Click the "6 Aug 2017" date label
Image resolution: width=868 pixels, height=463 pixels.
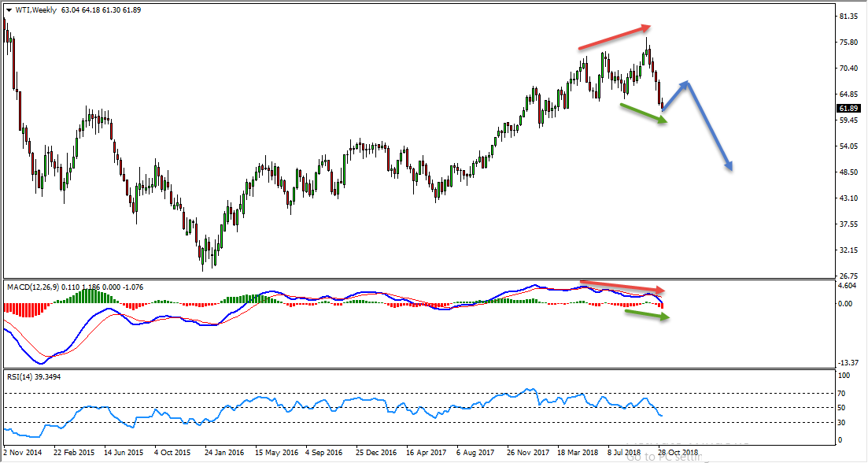coord(476,453)
